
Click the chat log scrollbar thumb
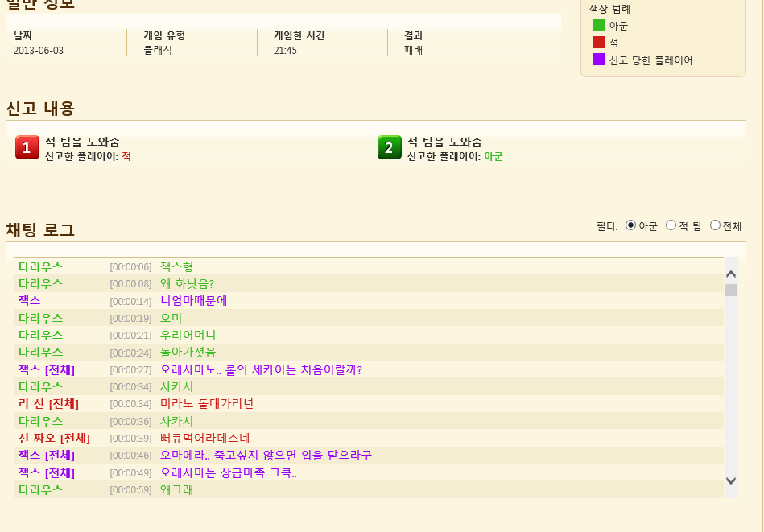[731, 291]
